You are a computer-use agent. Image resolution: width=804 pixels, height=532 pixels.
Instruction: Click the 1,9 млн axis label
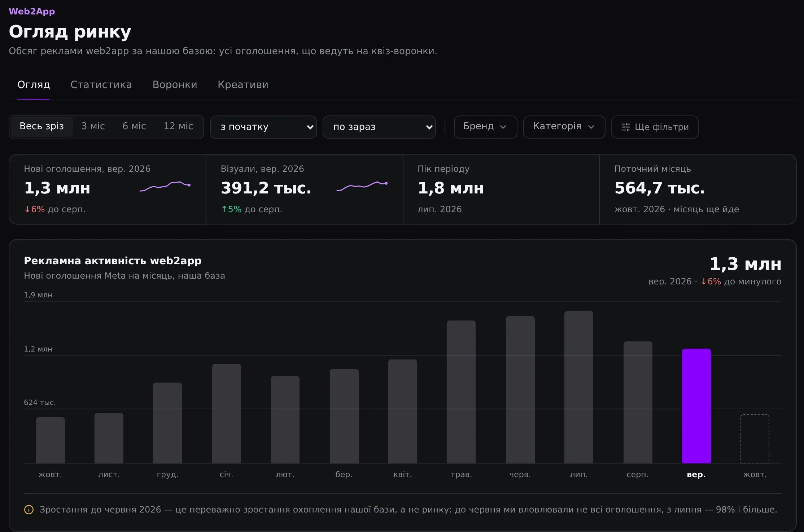pyautogui.click(x=38, y=295)
